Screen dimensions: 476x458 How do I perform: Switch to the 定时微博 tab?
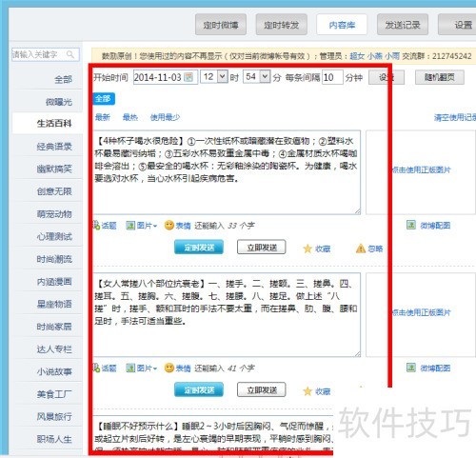(x=221, y=25)
